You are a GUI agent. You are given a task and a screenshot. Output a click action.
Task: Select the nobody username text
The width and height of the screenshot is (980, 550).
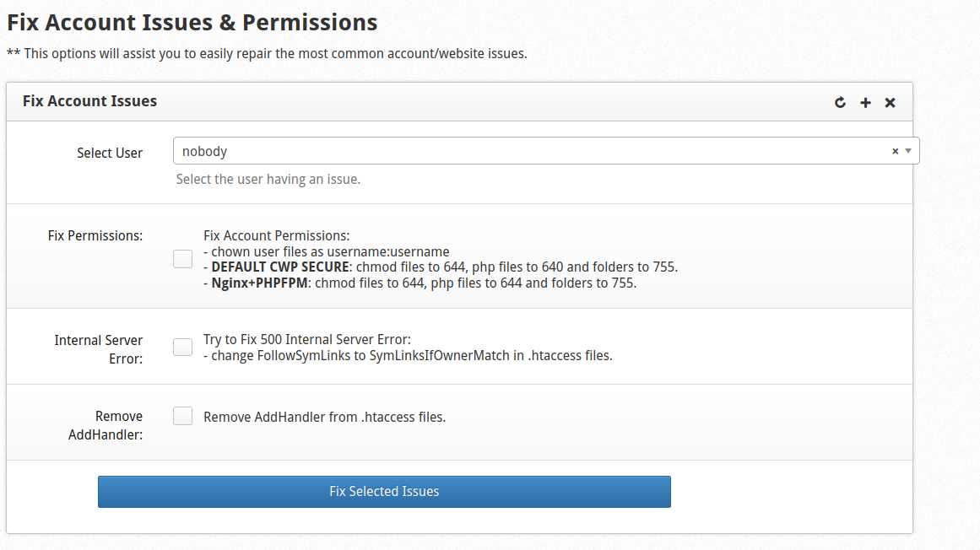[205, 150]
